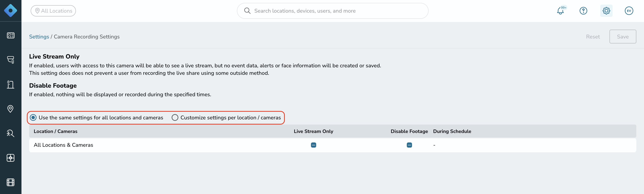
Task: Click Camera Recording Settings breadcrumb text
Action: (87, 37)
